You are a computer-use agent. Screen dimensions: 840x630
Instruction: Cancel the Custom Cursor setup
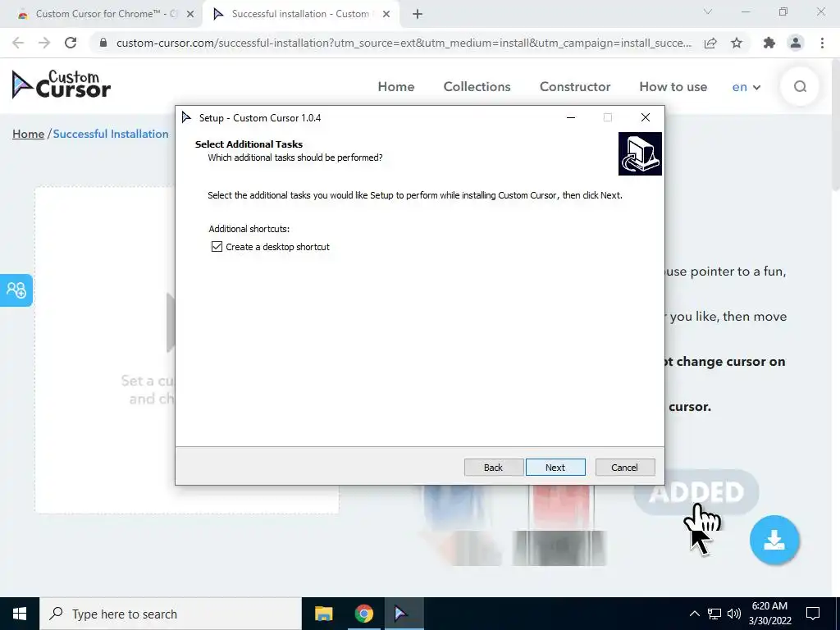pyautogui.click(x=624, y=467)
